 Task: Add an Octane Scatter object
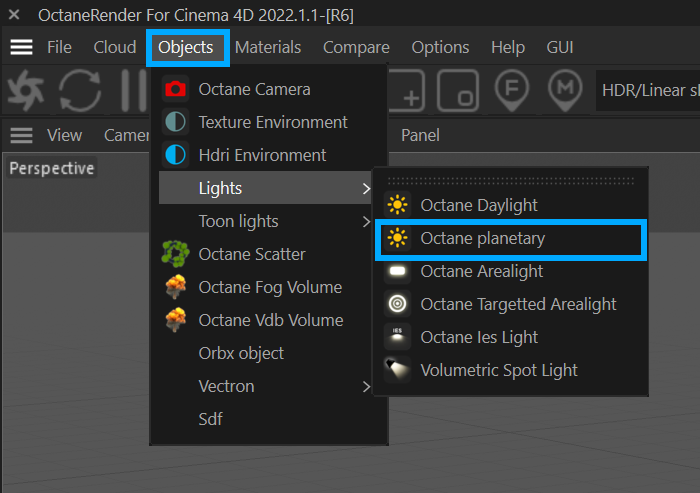point(251,254)
